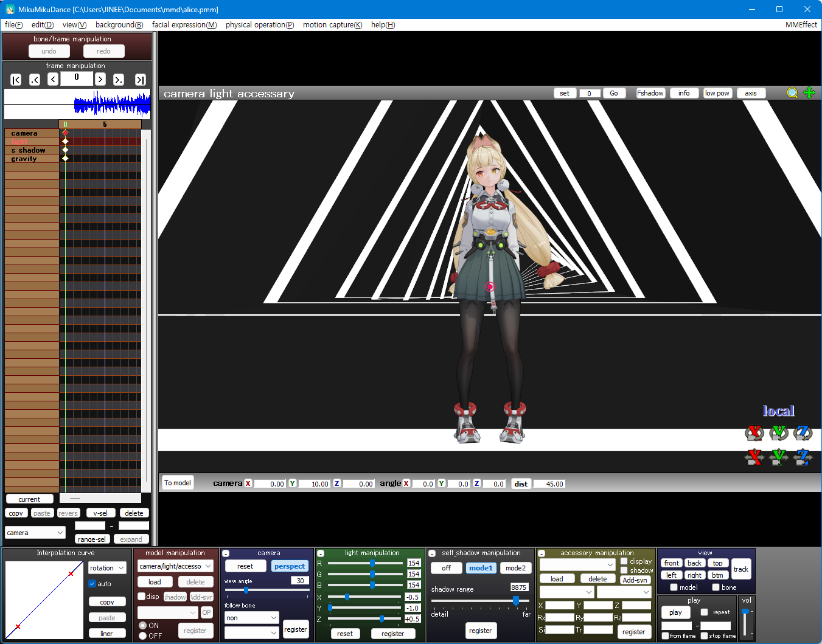This screenshot has width=822, height=644.
Task: Select the OFF radio button
Action: click(x=143, y=635)
